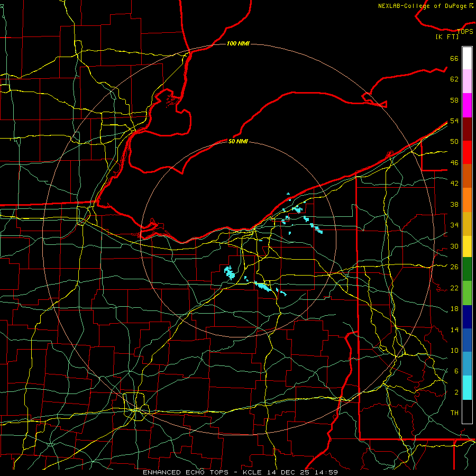Select the dark maroon legend swatch

(467, 129)
